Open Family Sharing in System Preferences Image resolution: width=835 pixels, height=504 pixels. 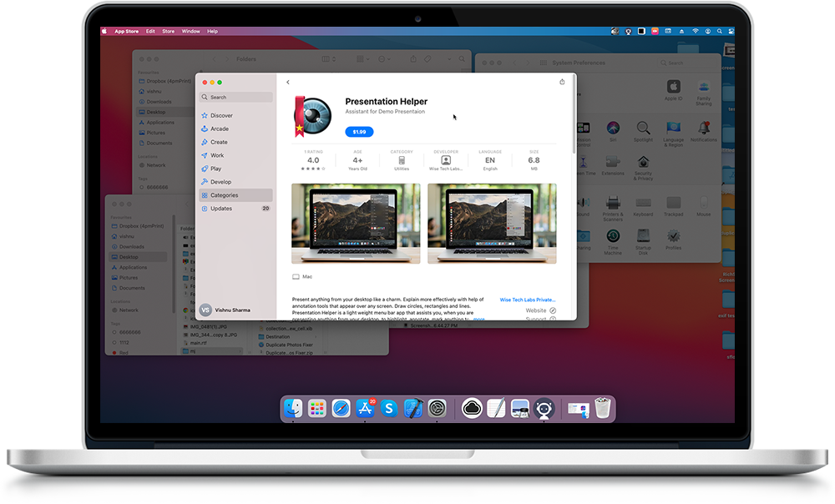[x=703, y=93]
